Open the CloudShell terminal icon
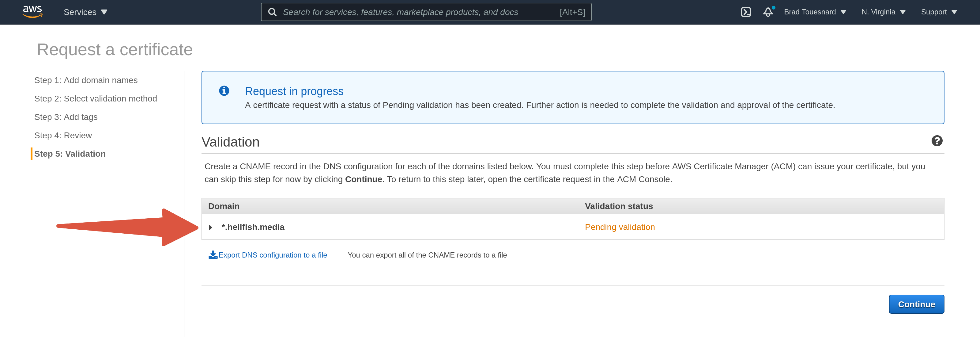Viewport: 980px width, 348px height. point(746,12)
